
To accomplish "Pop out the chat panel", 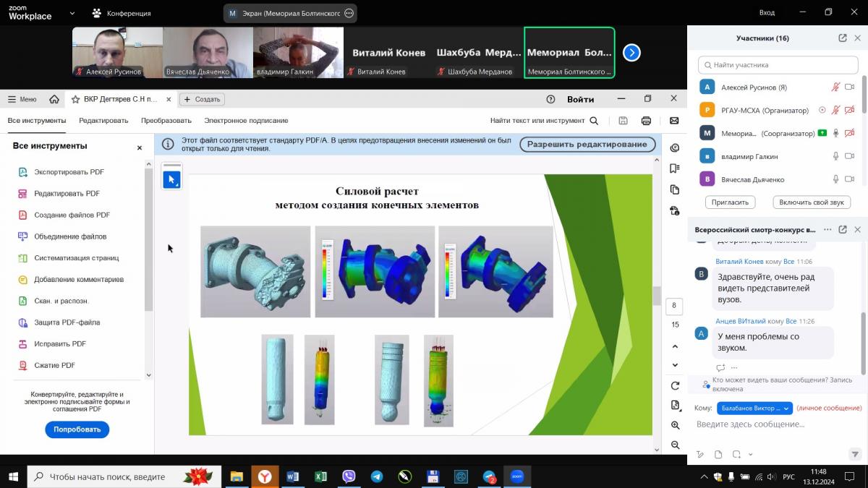I will click(x=843, y=230).
